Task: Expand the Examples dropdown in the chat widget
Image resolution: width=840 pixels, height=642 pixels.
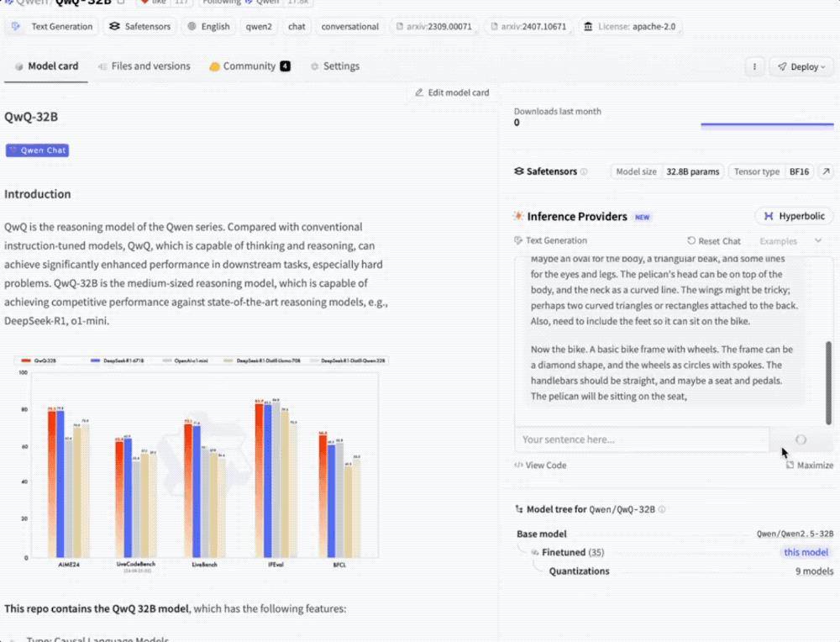Action: click(790, 241)
